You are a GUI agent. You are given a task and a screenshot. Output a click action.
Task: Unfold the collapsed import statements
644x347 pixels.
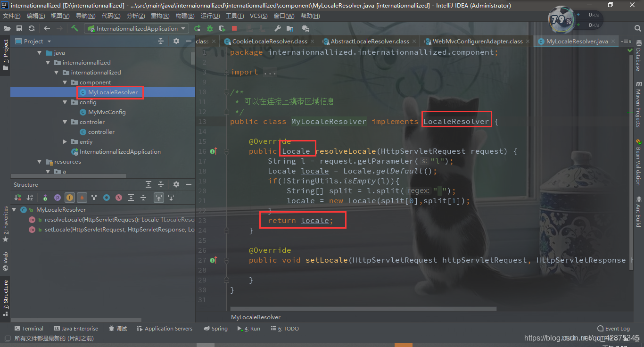click(226, 72)
